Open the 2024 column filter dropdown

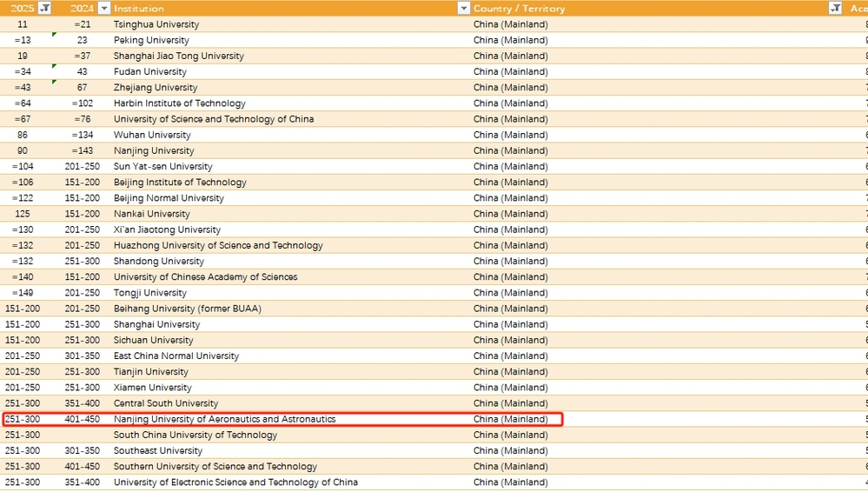pos(102,8)
